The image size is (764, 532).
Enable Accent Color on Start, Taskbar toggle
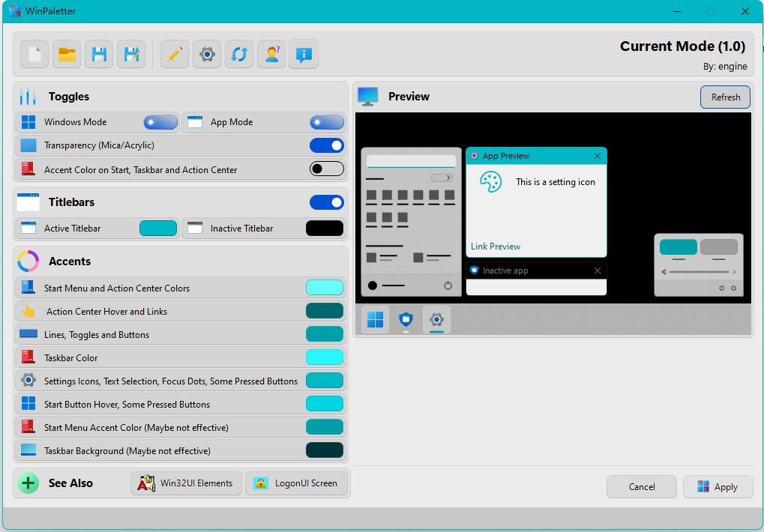[327, 169]
